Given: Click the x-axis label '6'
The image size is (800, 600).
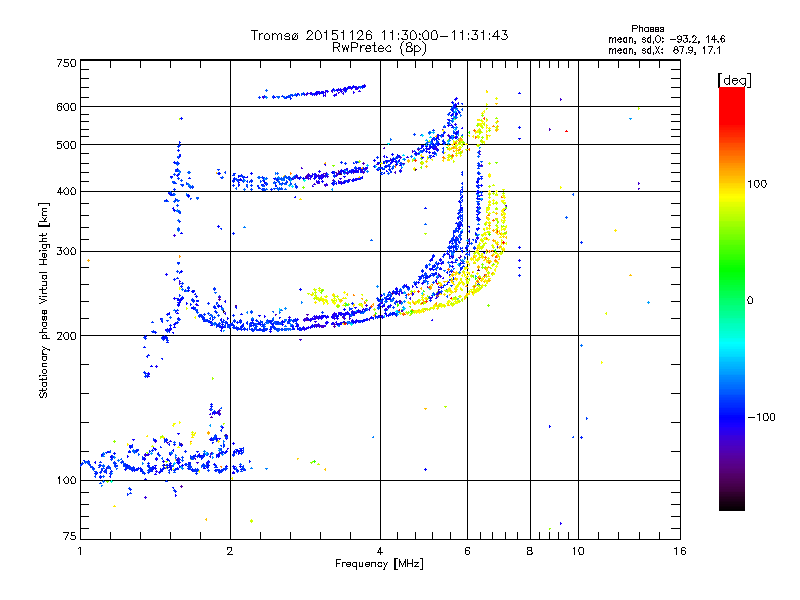Looking at the screenshot, I should pos(467,551).
